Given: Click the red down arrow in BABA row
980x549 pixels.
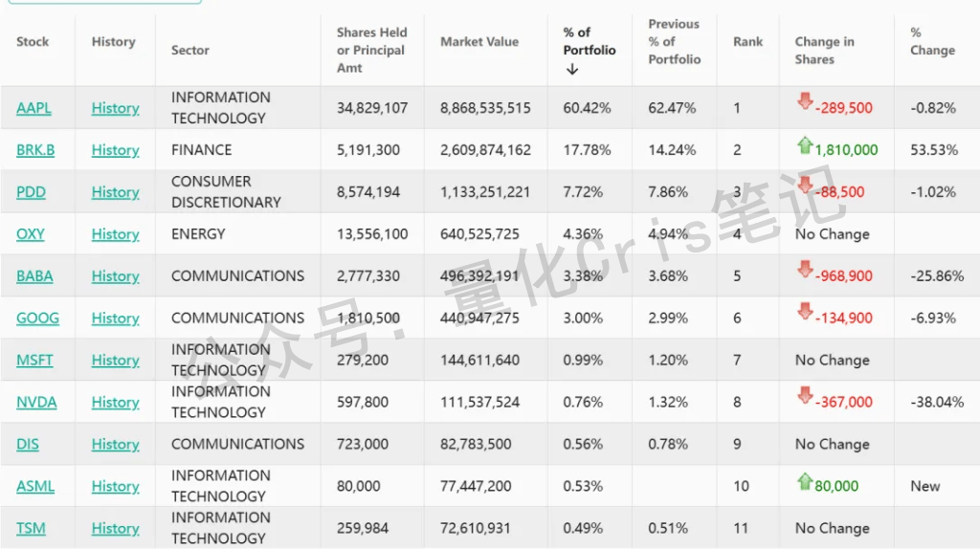Looking at the screenshot, I should coord(805,270).
